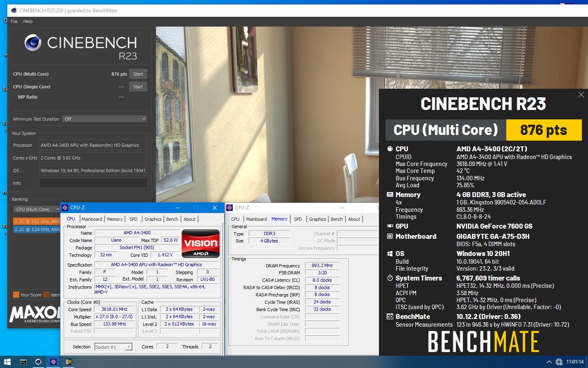Click the DRAM Frequency 893.2 MHz value
Image resolution: width=588 pixels, height=368 pixels.
[x=322, y=265]
